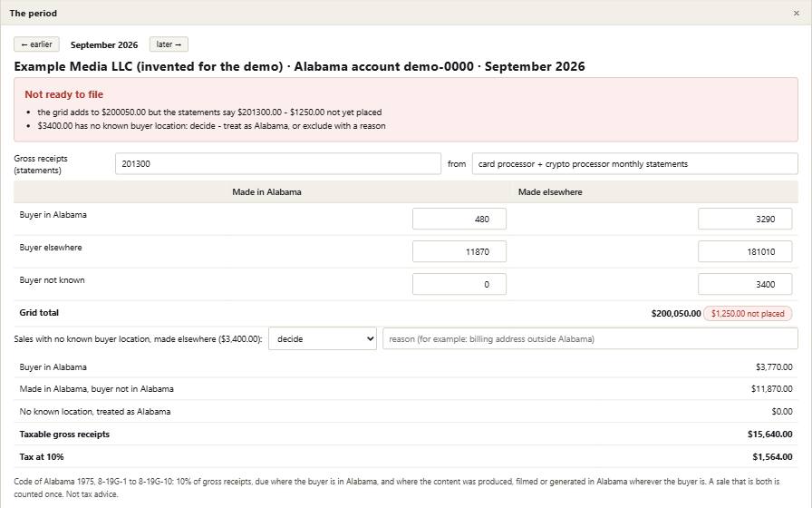
Task: Click the summary $11,870.00 value
Action: (771, 389)
